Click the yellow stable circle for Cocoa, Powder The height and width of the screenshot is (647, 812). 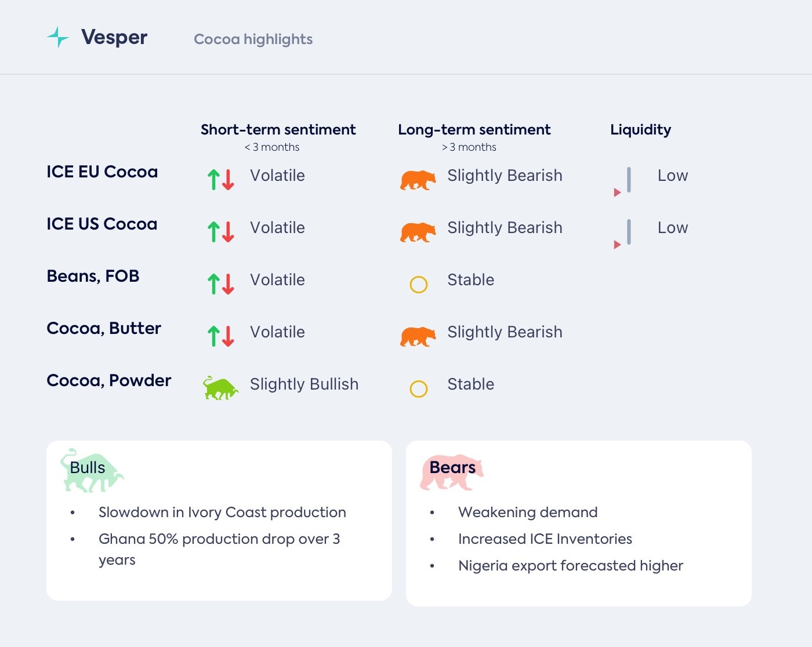[418, 389]
